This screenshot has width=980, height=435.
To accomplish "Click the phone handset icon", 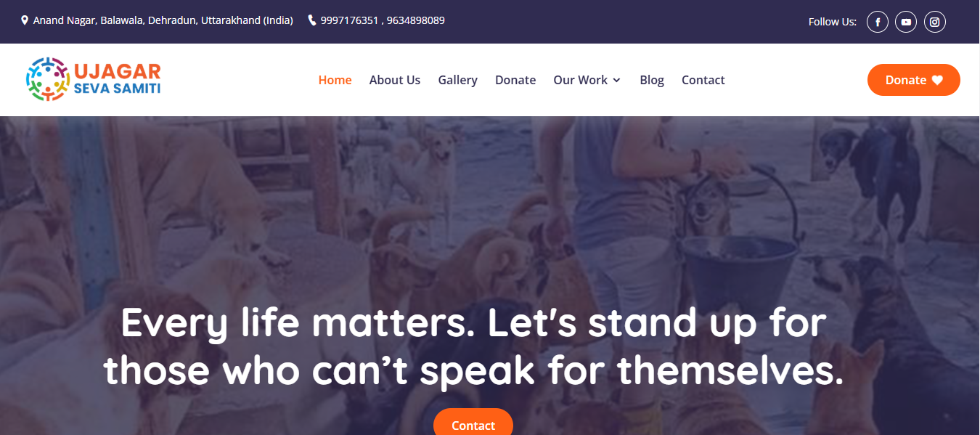I will (312, 20).
